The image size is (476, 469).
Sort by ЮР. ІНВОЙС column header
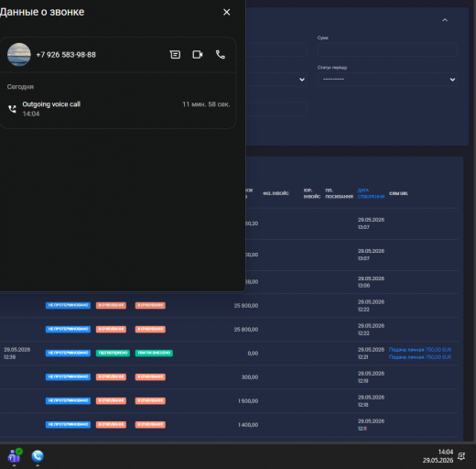(x=312, y=193)
